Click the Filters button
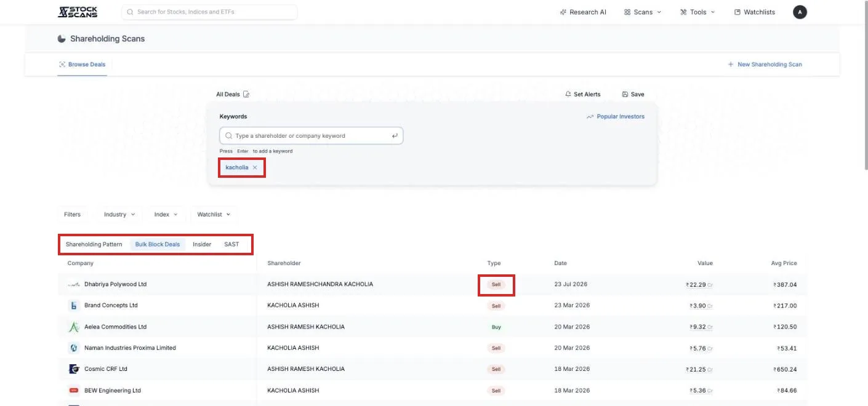Image resolution: width=868 pixels, height=406 pixels. [x=72, y=215]
